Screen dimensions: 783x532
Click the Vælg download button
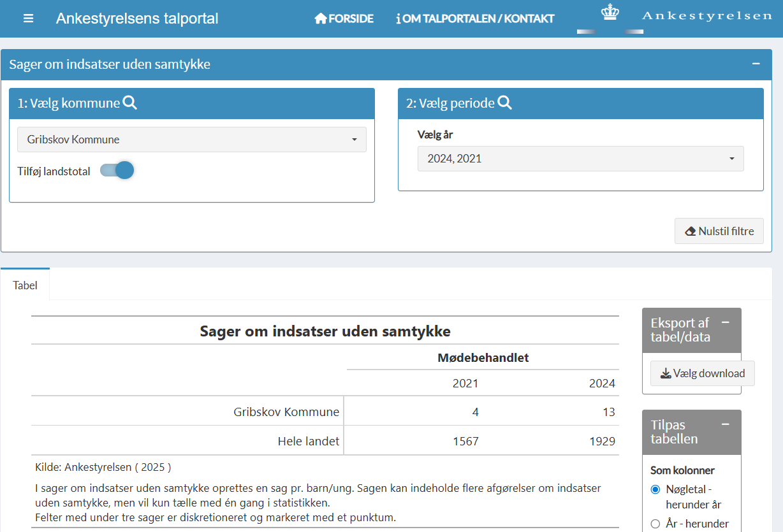[703, 373]
